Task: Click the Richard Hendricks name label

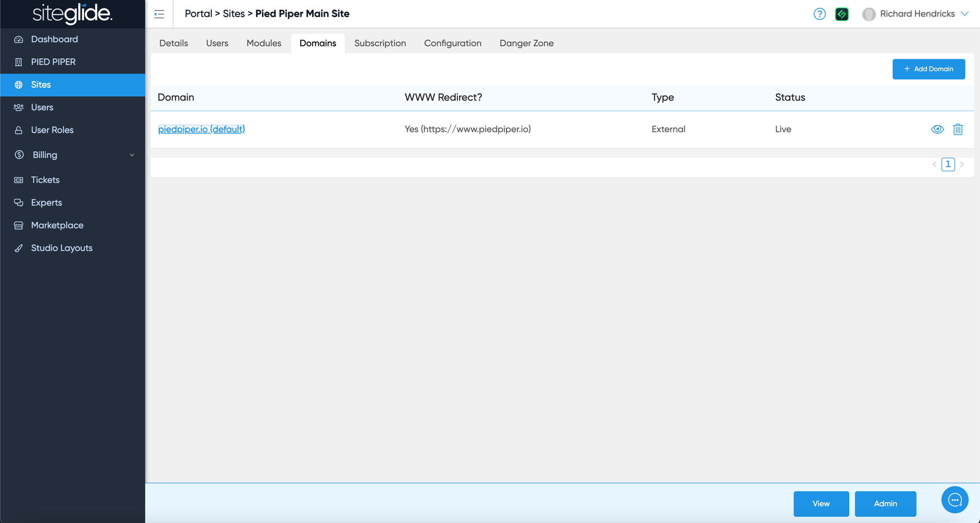Action: click(x=917, y=14)
